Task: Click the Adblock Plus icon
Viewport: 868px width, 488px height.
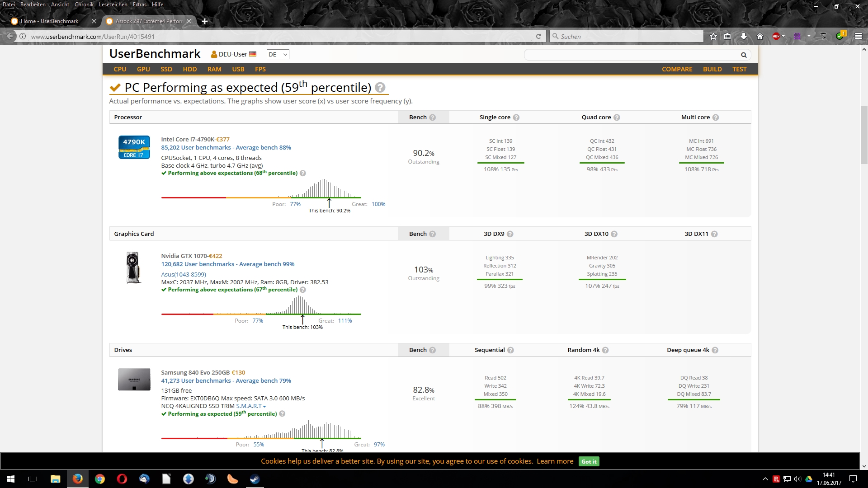Action: click(x=776, y=37)
